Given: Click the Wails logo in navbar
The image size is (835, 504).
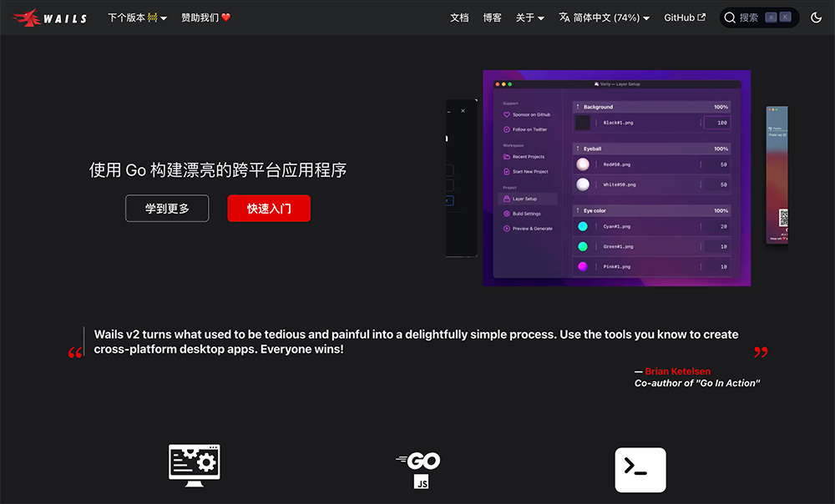Looking at the screenshot, I should [x=50, y=18].
